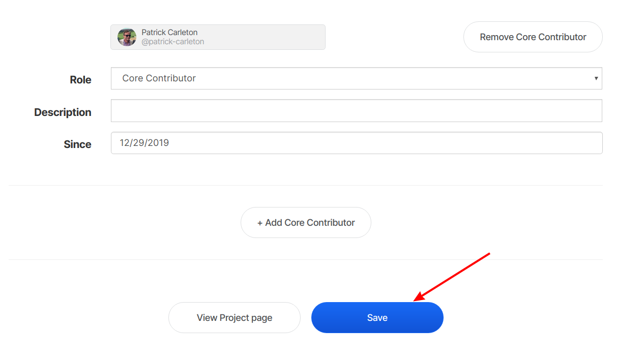Focus the Description text field

[x=356, y=111]
